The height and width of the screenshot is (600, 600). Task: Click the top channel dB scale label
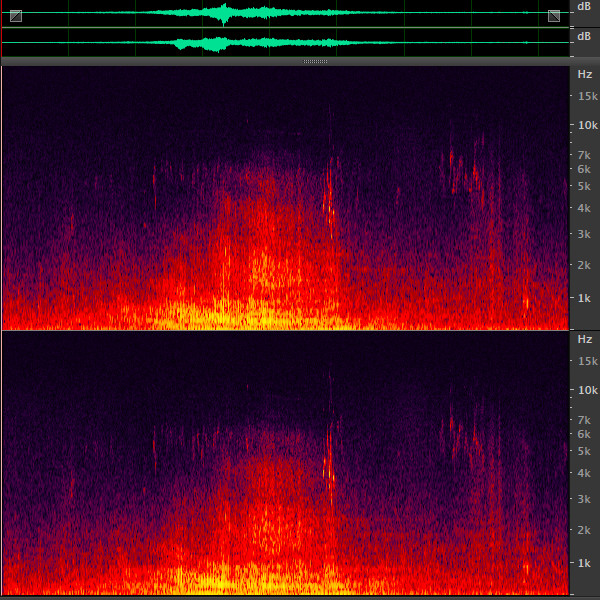(583, 7)
